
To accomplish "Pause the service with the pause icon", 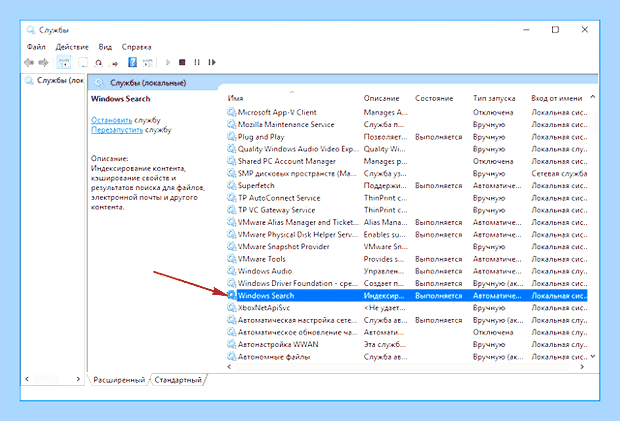I will pyautogui.click(x=197, y=62).
